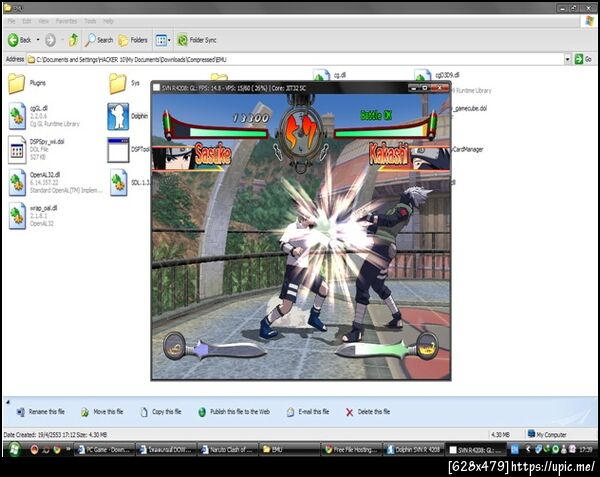Select the SDL-1.3 dll file icon
600x477 pixels.
tap(119, 183)
